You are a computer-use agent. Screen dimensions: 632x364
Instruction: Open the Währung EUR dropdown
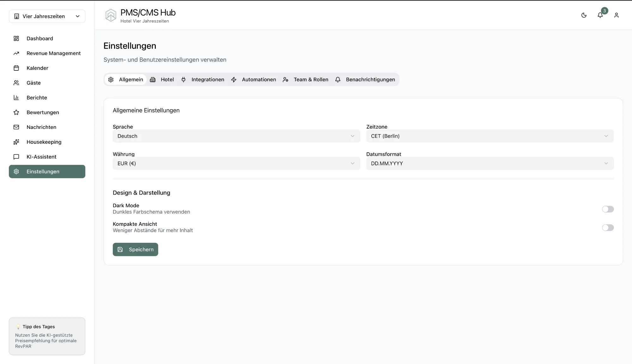pos(236,163)
